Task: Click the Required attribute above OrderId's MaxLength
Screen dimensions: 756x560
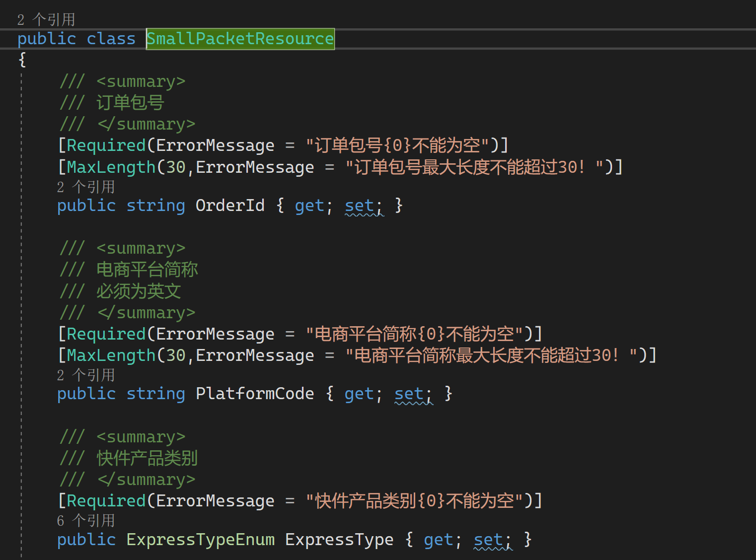Action: point(106,145)
